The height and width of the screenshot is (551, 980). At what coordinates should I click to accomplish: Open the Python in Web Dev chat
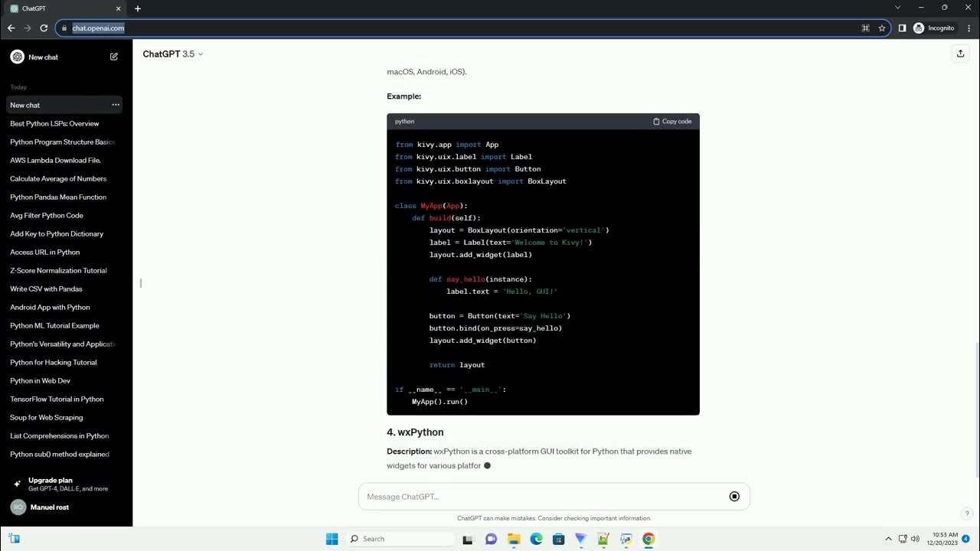pyautogui.click(x=64, y=380)
